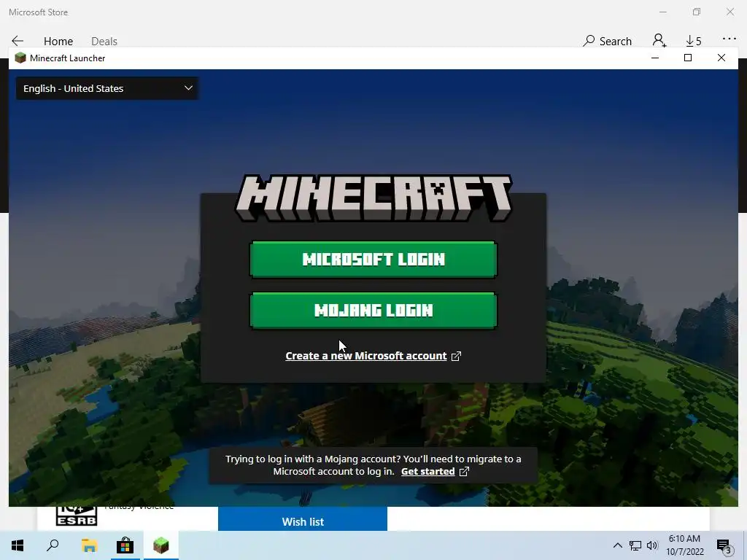747x560 pixels.
Task: Minimize the Microsoft Store window
Action: click(x=663, y=12)
